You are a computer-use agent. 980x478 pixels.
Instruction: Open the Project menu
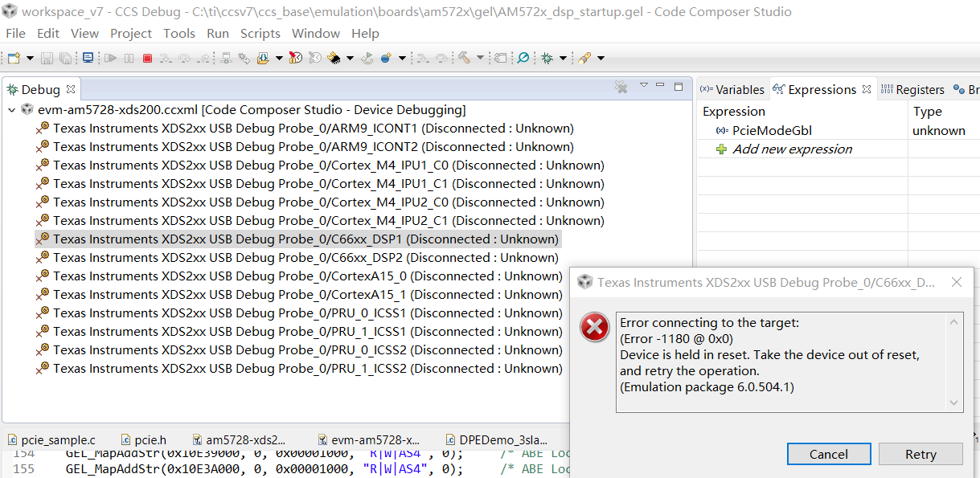pyautogui.click(x=131, y=33)
